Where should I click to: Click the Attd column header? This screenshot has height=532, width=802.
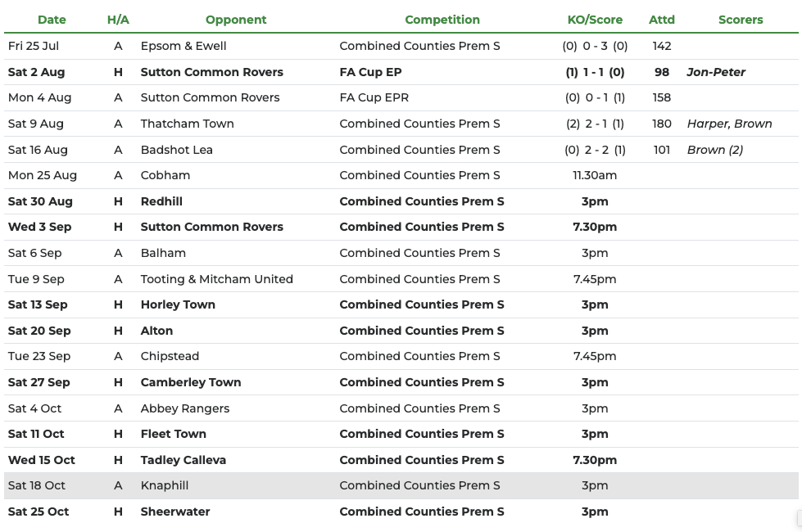(x=662, y=20)
